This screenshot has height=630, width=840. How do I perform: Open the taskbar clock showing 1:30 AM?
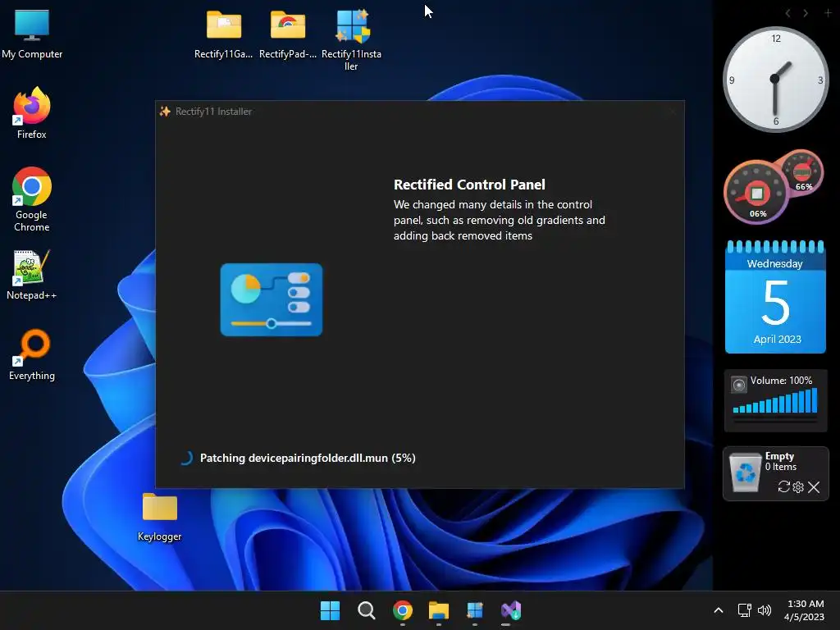[805, 610]
